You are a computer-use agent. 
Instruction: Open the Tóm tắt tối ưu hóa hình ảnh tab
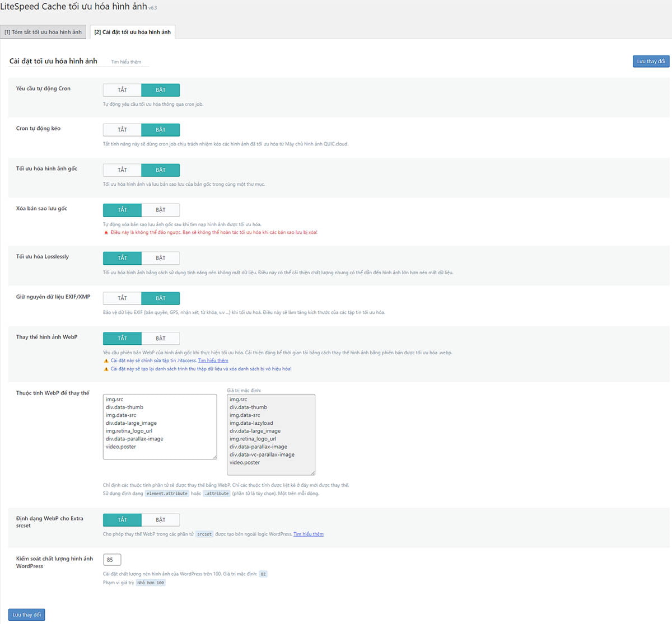point(43,32)
